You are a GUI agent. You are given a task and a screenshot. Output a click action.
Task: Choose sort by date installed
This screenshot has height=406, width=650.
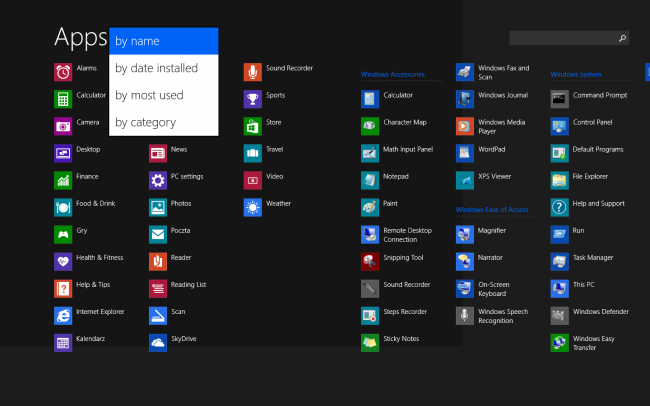(x=164, y=68)
